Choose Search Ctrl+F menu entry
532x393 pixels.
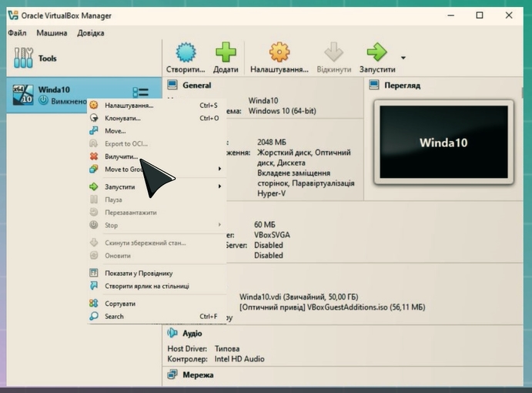click(156, 316)
